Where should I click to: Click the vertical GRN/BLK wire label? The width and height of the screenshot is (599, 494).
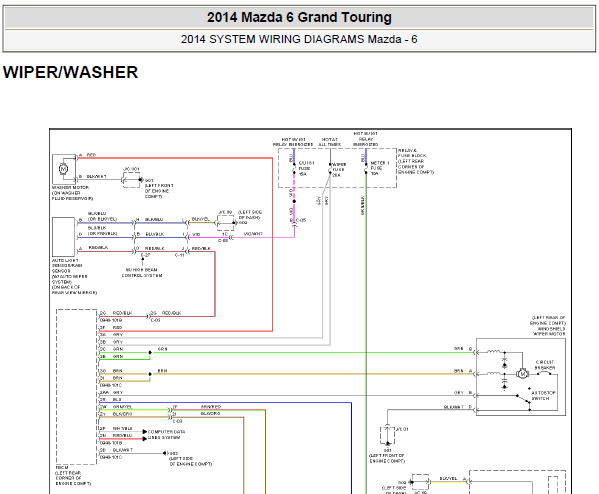point(363,206)
